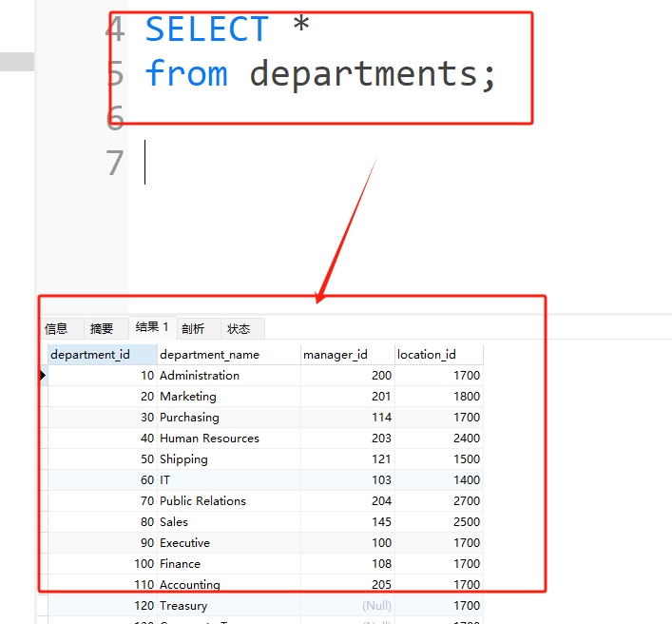Viewport: 672px width, 624px height.
Task: Open the 信息 tab
Action: click(57, 328)
